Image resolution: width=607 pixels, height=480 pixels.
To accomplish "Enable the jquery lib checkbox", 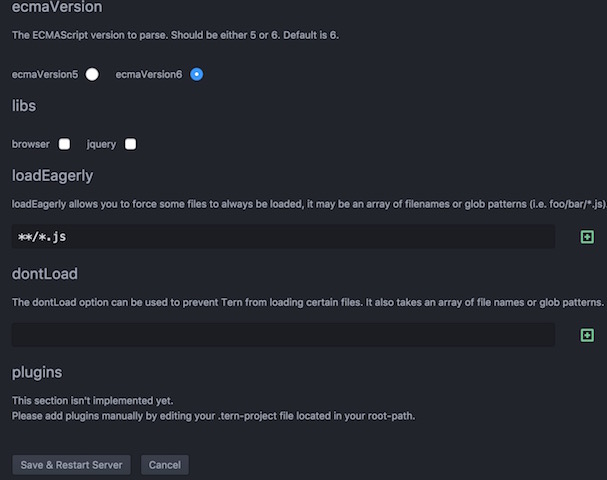I will [x=130, y=144].
